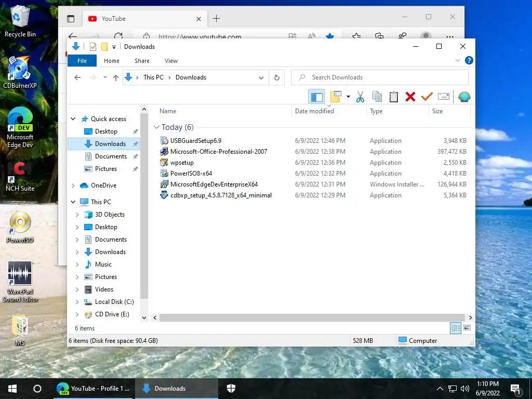Open Desktop under Quick access
532x399 pixels.
click(x=106, y=131)
